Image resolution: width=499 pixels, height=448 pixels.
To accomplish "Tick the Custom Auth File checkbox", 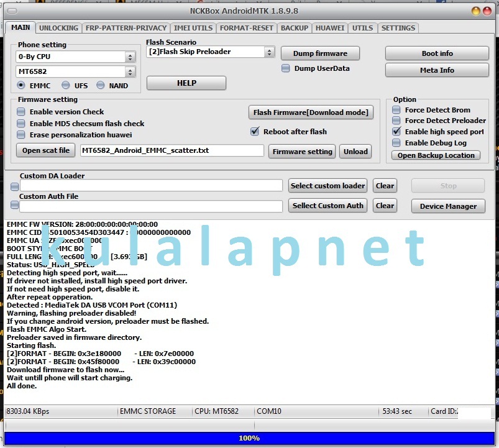I will (15, 205).
